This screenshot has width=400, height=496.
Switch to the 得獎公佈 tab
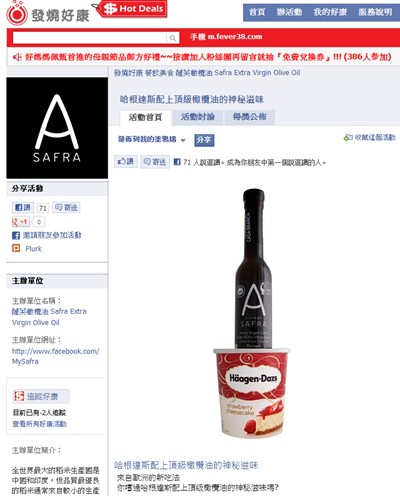[250, 117]
